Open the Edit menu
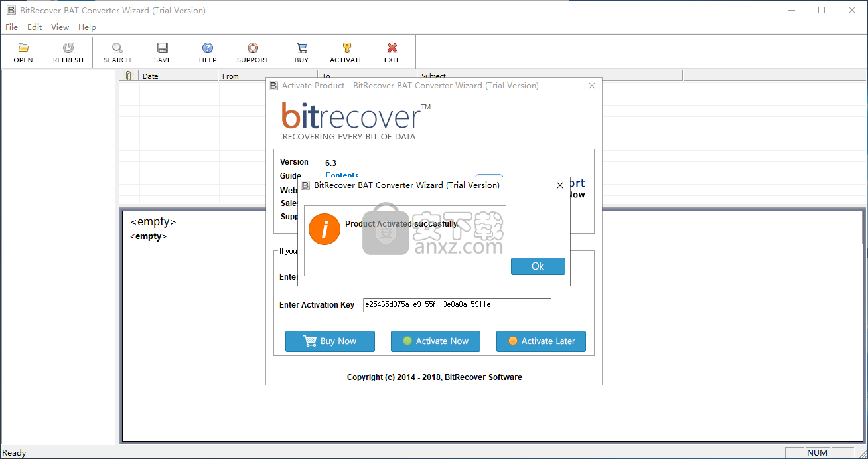868x459 pixels. [x=35, y=27]
